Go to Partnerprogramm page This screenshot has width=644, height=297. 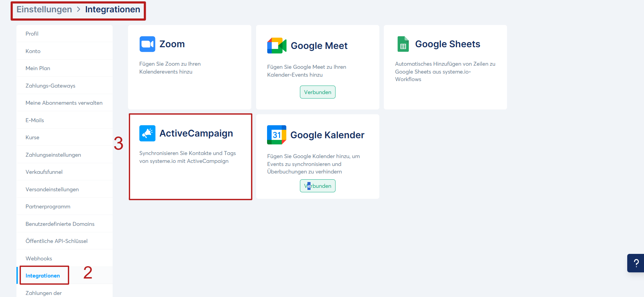[x=64, y=206]
